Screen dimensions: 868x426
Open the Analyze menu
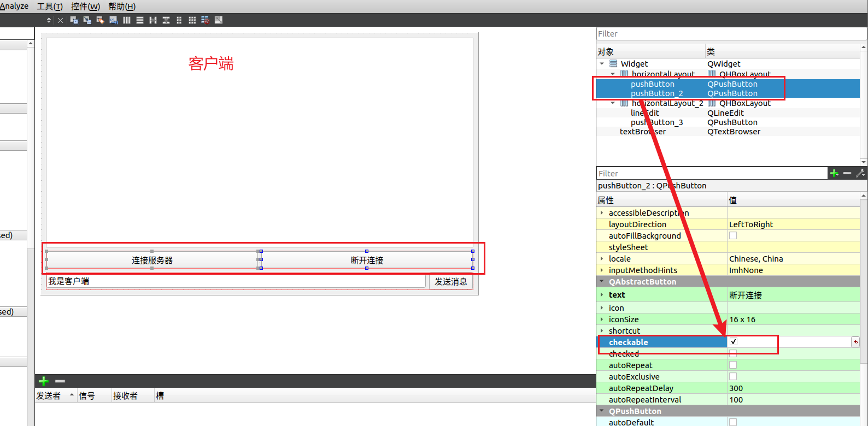click(x=14, y=6)
